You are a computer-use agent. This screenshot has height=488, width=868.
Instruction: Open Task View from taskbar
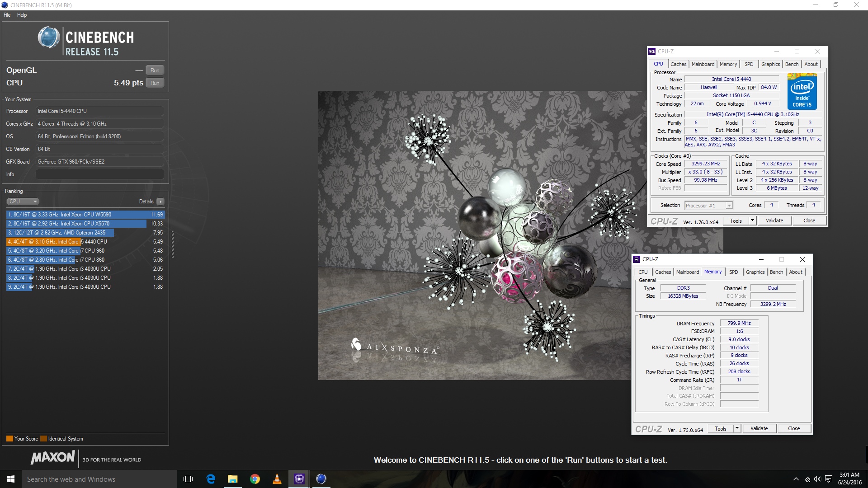coord(188,479)
